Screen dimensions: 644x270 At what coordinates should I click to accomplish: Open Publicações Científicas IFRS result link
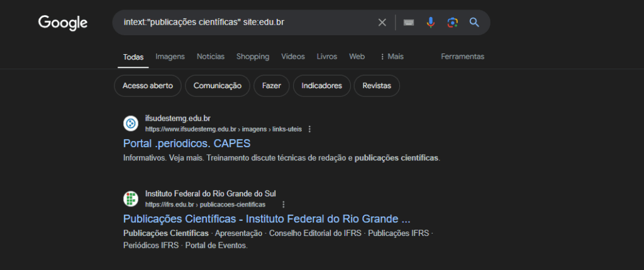point(267,219)
